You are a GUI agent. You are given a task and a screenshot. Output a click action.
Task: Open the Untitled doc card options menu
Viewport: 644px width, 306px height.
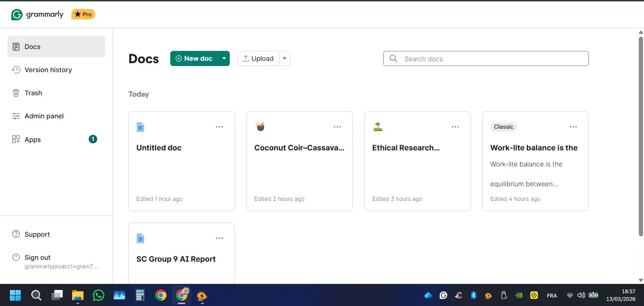point(219,127)
